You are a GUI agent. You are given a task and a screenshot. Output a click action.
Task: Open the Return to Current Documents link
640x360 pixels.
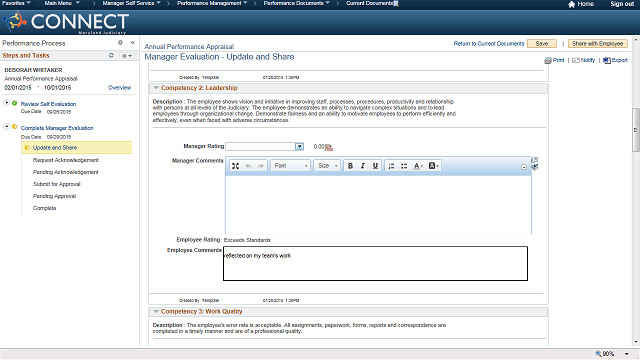click(x=489, y=44)
